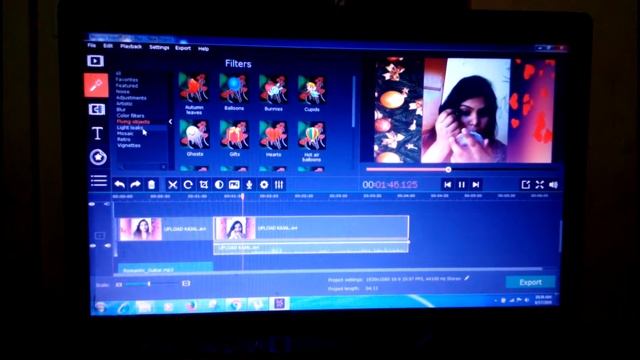Open the Help menu

click(x=203, y=49)
